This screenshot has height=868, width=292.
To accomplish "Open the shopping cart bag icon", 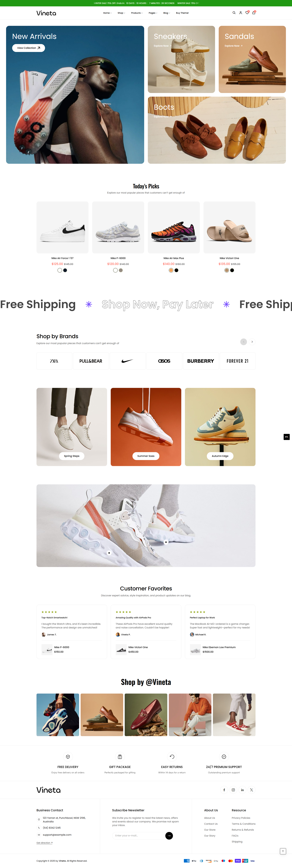I will pos(254,13).
